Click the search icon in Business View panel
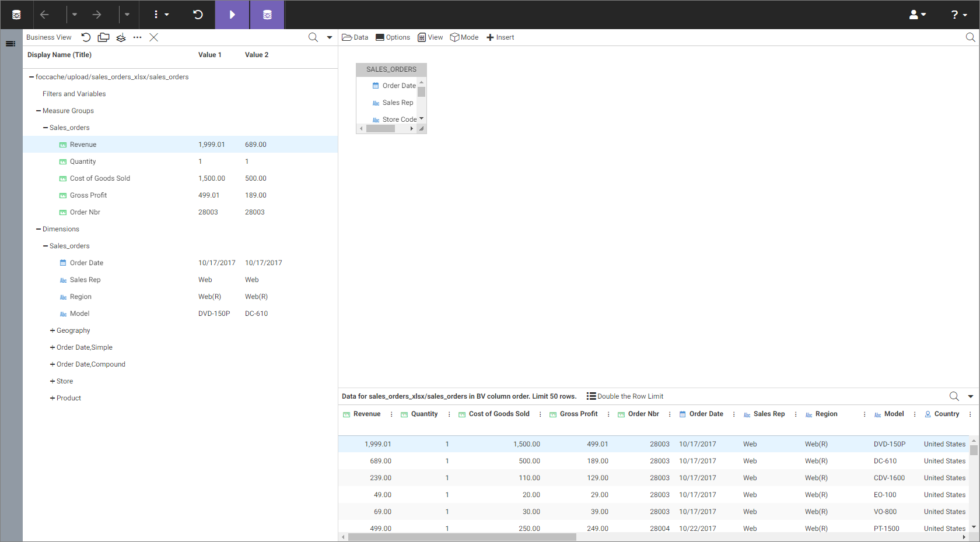The image size is (980, 542). (313, 37)
